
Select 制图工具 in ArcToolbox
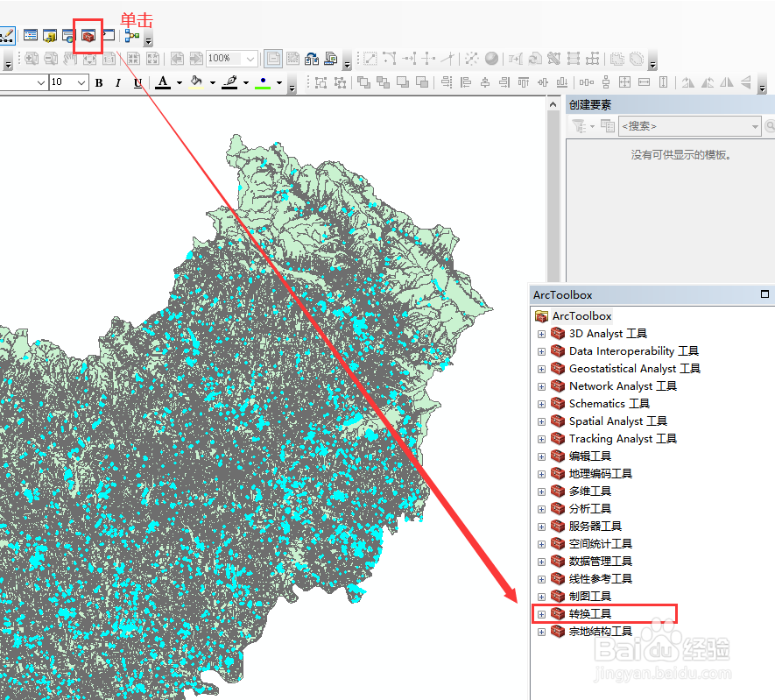tap(589, 597)
